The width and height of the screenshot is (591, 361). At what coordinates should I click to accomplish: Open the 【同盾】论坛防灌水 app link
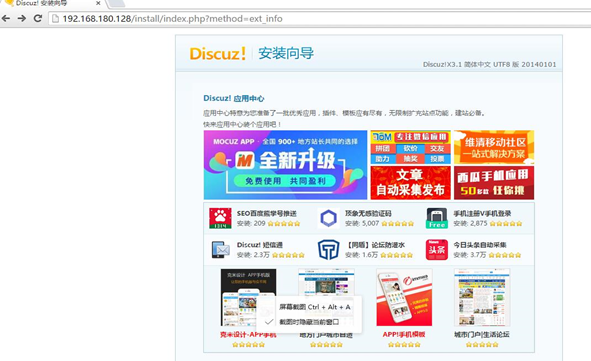point(375,245)
